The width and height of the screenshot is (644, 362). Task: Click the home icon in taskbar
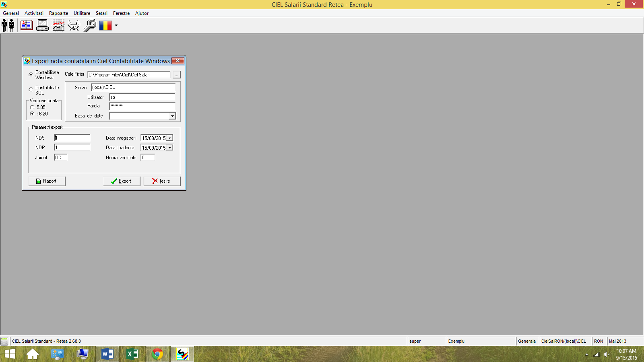(33, 354)
